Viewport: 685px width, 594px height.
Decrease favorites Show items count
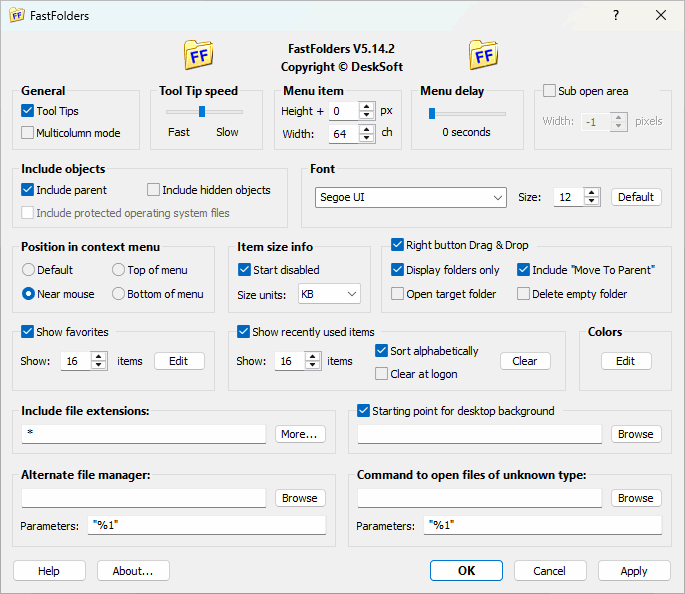tap(99, 365)
